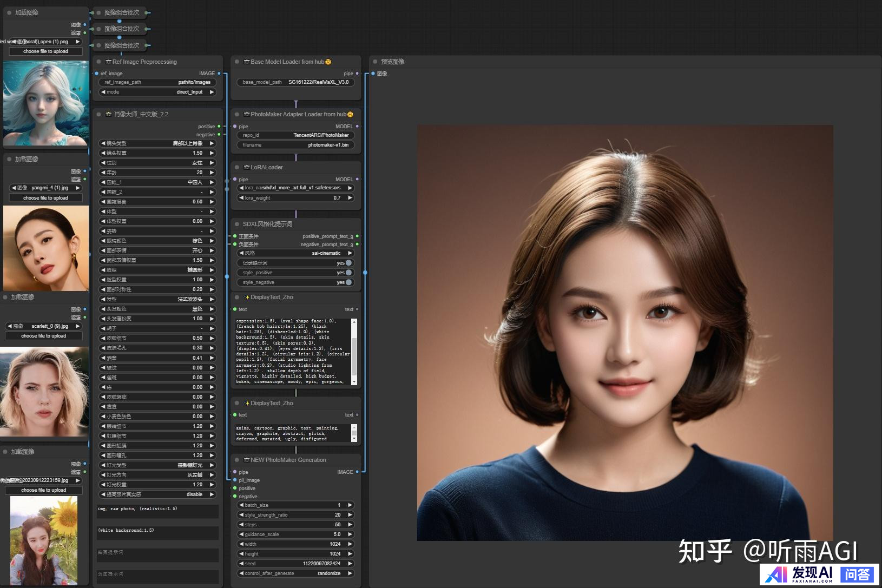Collapse the PhotoMaker Adapter Loader node dot
The height and width of the screenshot is (588, 882).
point(237,114)
